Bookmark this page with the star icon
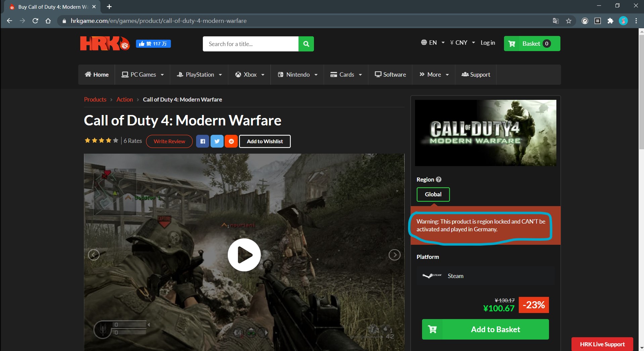 click(x=568, y=21)
